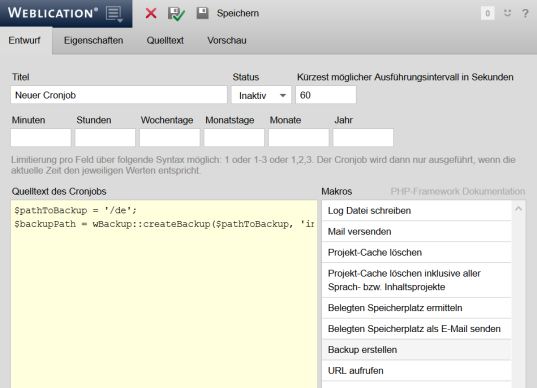Click save and close disk icon

(x=176, y=14)
